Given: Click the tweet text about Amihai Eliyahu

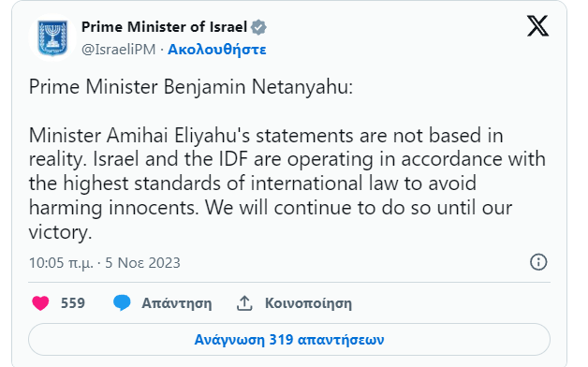Looking at the screenshot, I should [x=287, y=183].
